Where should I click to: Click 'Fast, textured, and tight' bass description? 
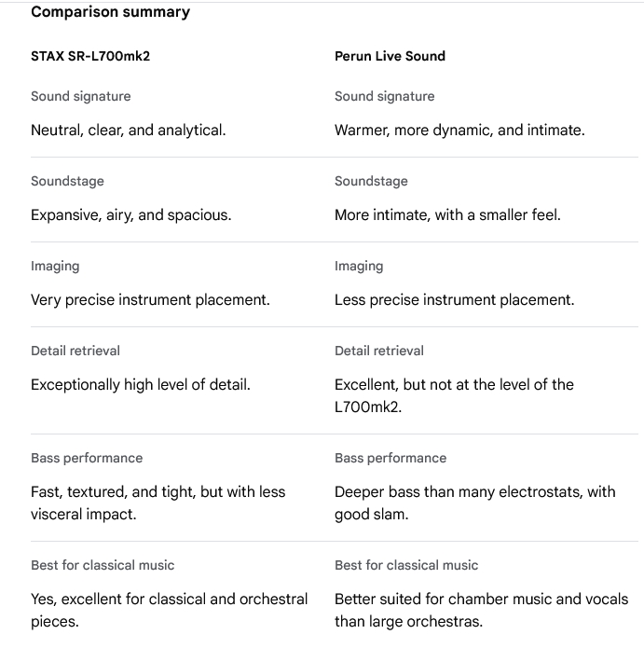point(158,492)
